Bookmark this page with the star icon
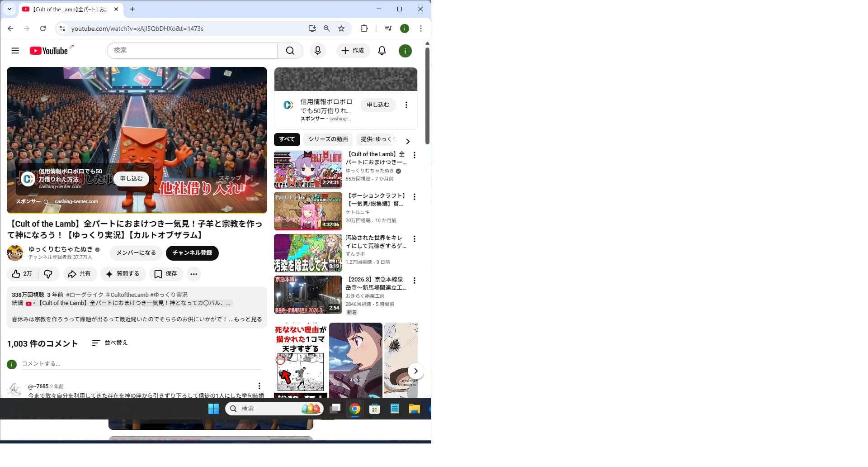868x467 pixels. tap(341, 29)
